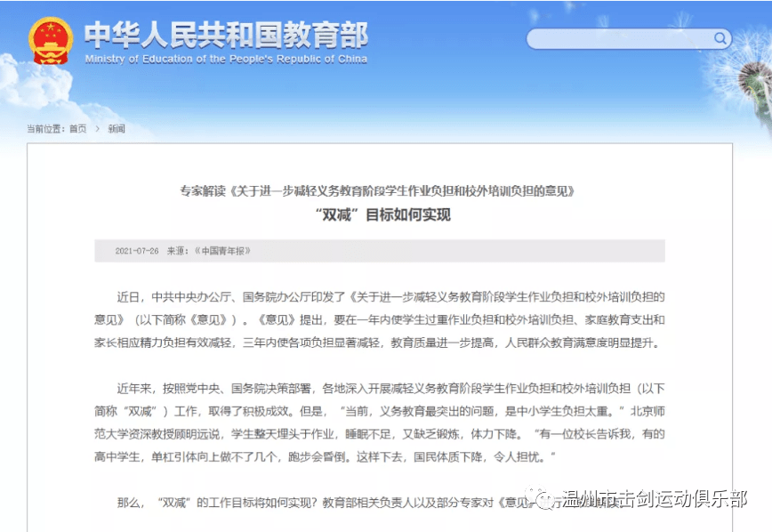Go to 新闻 breadcrumb section
The image size is (772, 532).
[117, 129]
